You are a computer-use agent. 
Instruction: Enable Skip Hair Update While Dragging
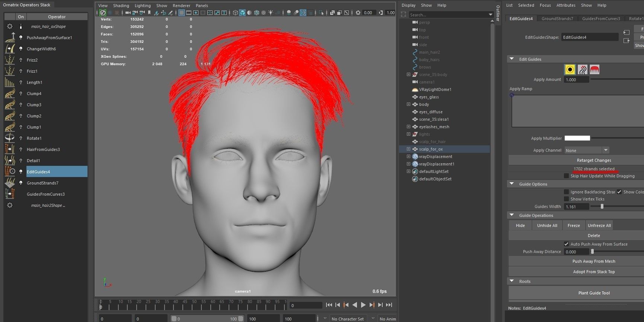pyautogui.click(x=566, y=176)
